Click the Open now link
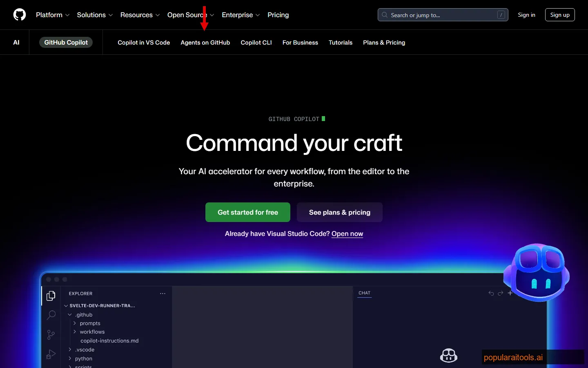This screenshot has height=368, width=588. click(347, 233)
